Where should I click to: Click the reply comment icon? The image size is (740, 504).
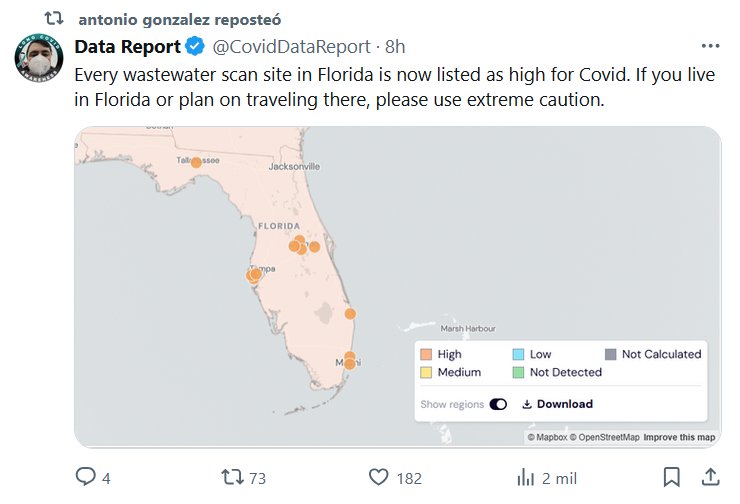coord(87,477)
